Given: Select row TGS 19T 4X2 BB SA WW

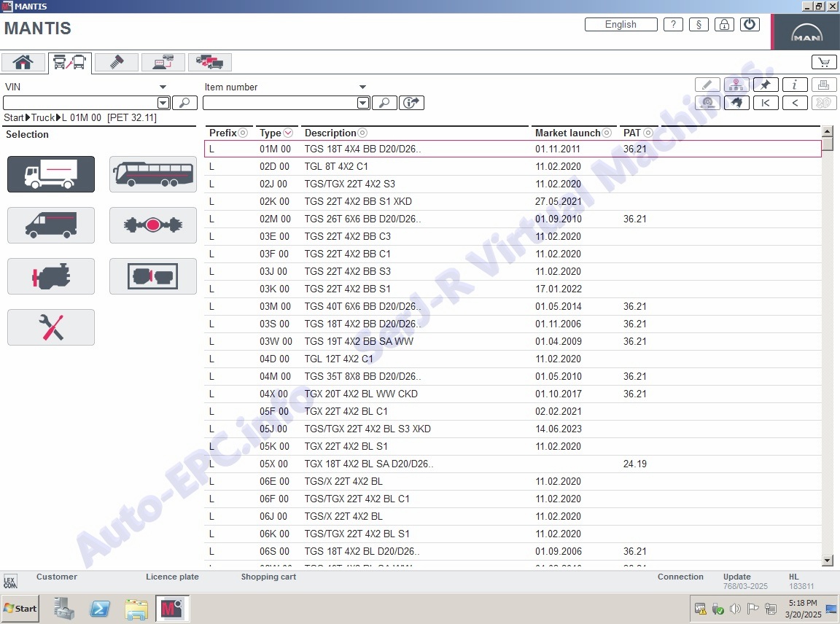Looking at the screenshot, I should [512, 341].
